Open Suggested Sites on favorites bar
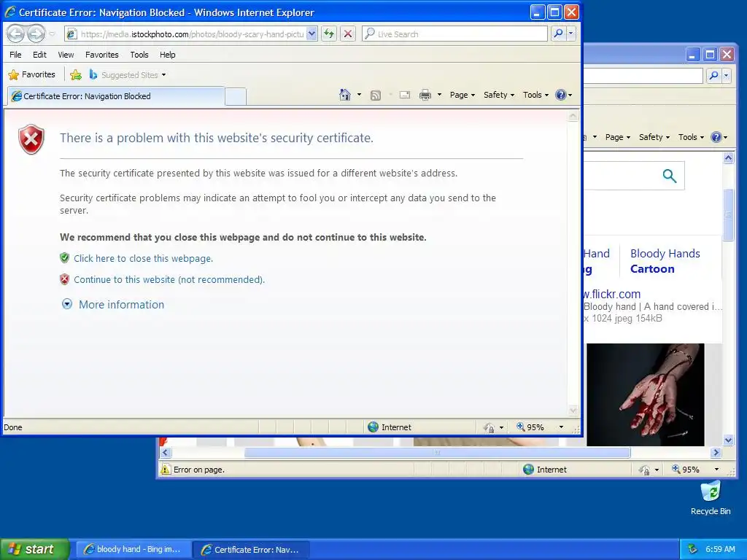This screenshot has width=747, height=560. coord(128,75)
